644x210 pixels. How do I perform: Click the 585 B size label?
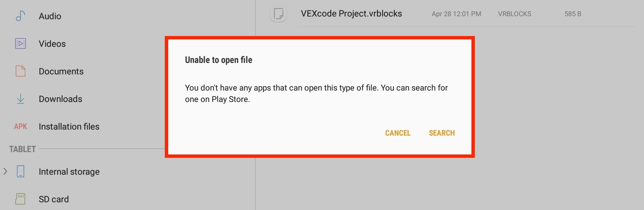(x=573, y=14)
